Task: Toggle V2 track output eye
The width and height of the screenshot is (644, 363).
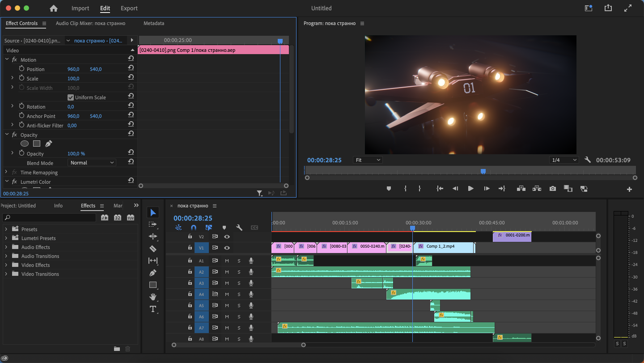Action: click(227, 236)
